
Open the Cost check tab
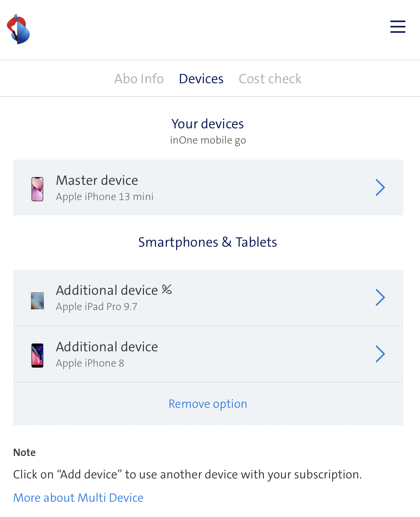click(x=270, y=79)
